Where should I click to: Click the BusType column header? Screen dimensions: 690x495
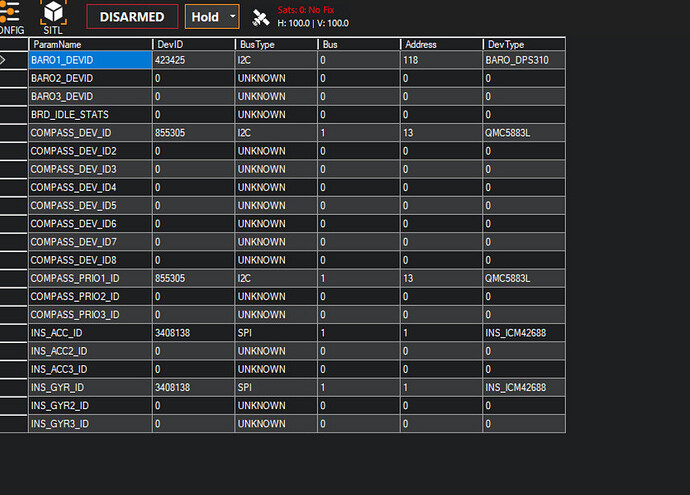tap(276, 44)
